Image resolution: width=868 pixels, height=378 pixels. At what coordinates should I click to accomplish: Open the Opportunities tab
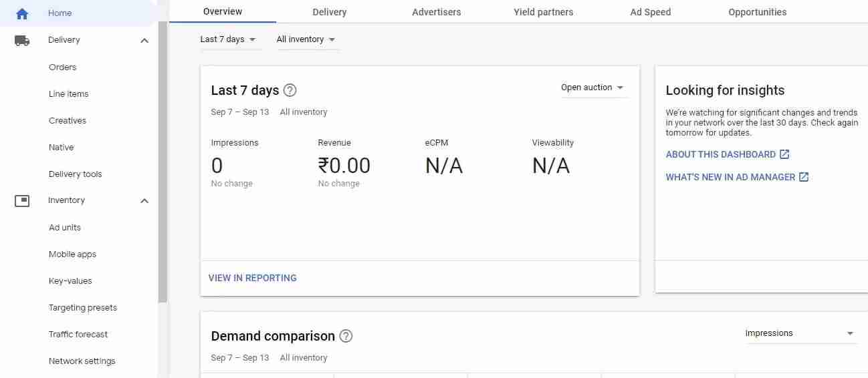pos(758,12)
